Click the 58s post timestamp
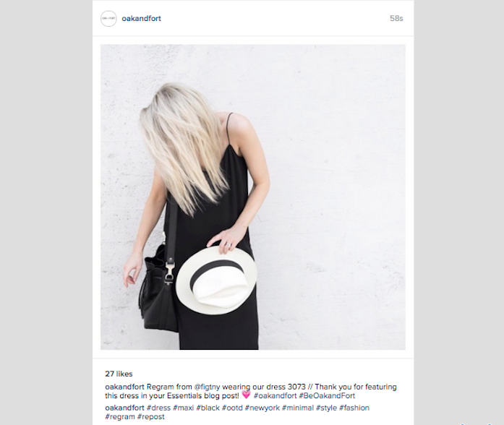The width and height of the screenshot is (504, 425). (396, 19)
